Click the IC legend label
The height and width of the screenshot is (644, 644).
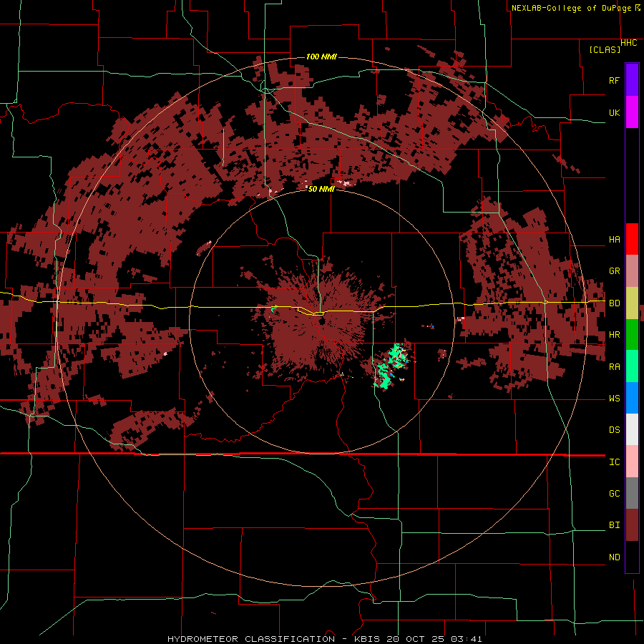tap(614, 462)
